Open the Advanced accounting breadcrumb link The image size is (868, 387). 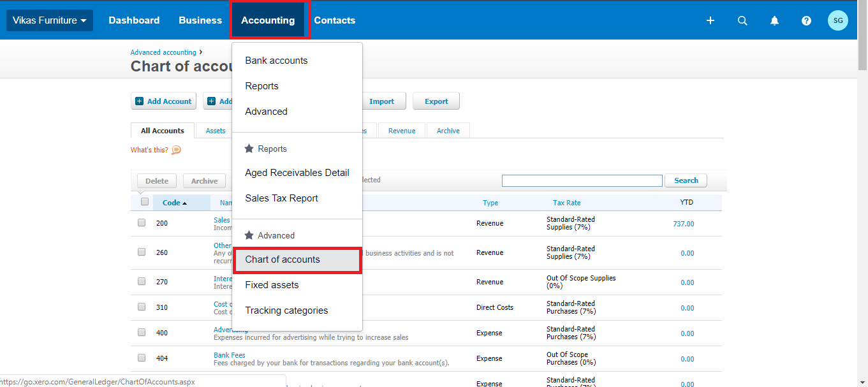coord(163,52)
